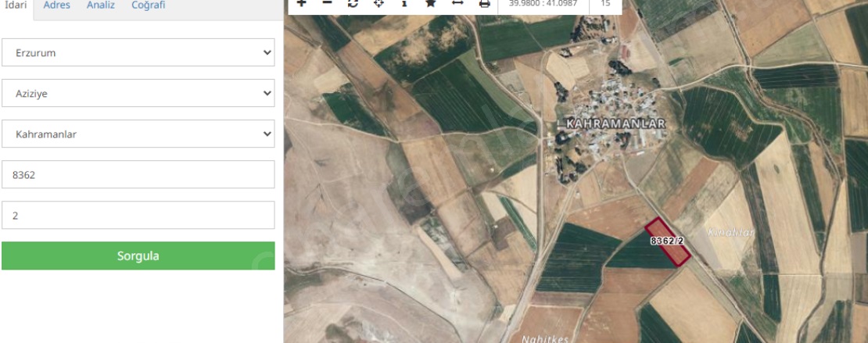Viewport: 868px width, 343px height.
Task: Open the Coğrafi tab
Action: coord(148,5)
